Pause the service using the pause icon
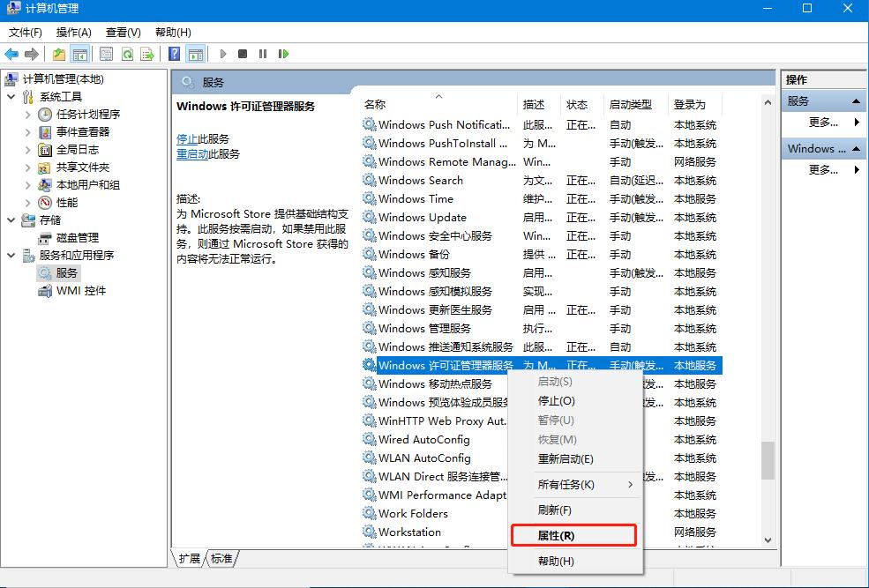869x588 pixels. pos(264,54)
